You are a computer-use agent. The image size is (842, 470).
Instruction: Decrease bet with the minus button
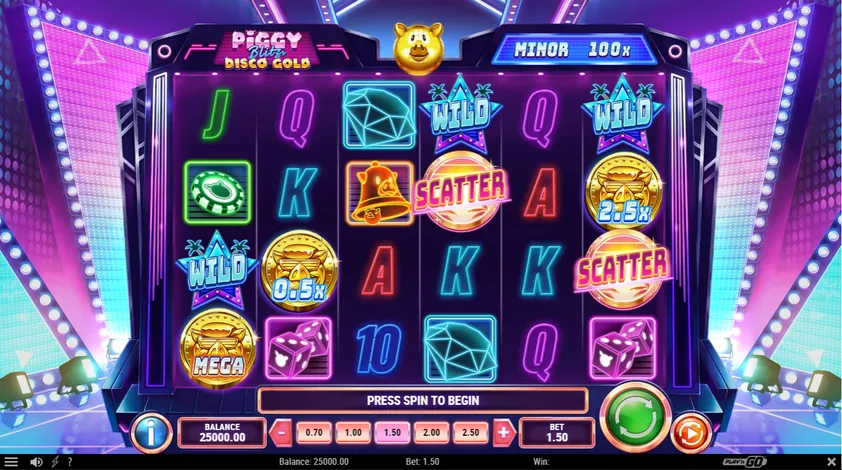[x=281, y=432]
